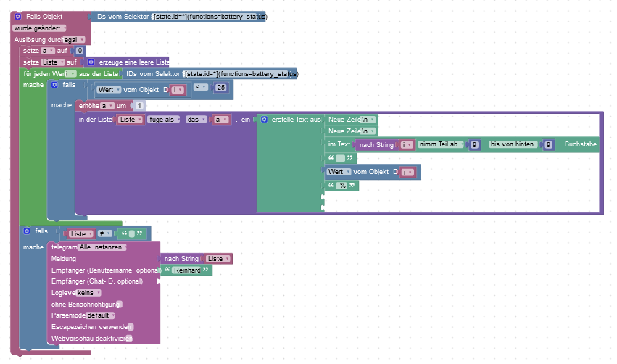Toggle ohne Benachrichtigung checkbox

point(120,305)
